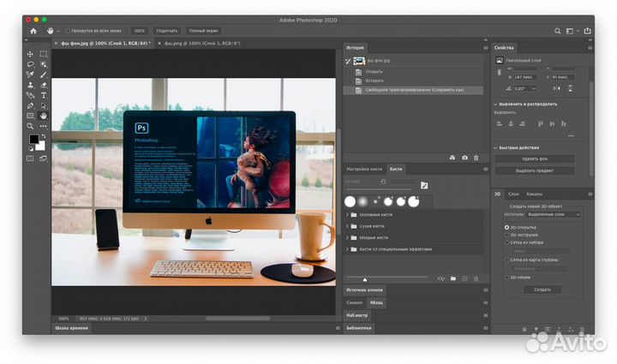Select 3D-объем radio option
The width and height of the screenshot is (617, 364).
click(x=506, y=277)
